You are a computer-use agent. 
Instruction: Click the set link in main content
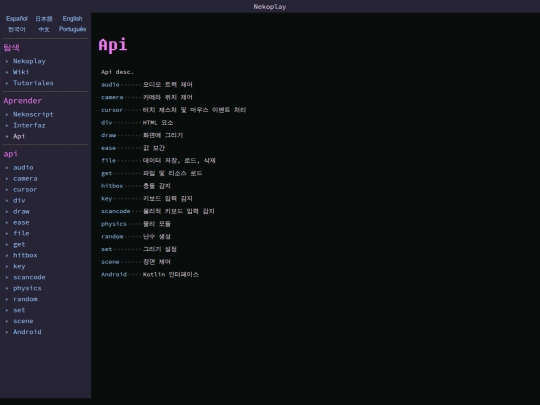pos(106,249)
